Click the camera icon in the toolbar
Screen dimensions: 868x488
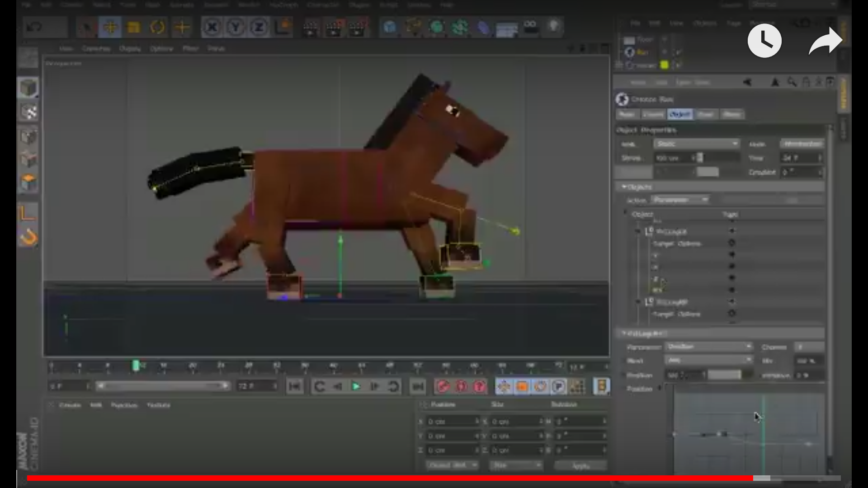click(530, 26)
